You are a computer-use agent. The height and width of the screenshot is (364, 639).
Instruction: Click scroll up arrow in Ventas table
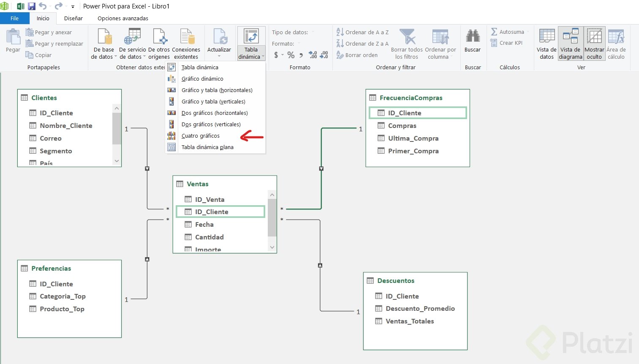272,195
